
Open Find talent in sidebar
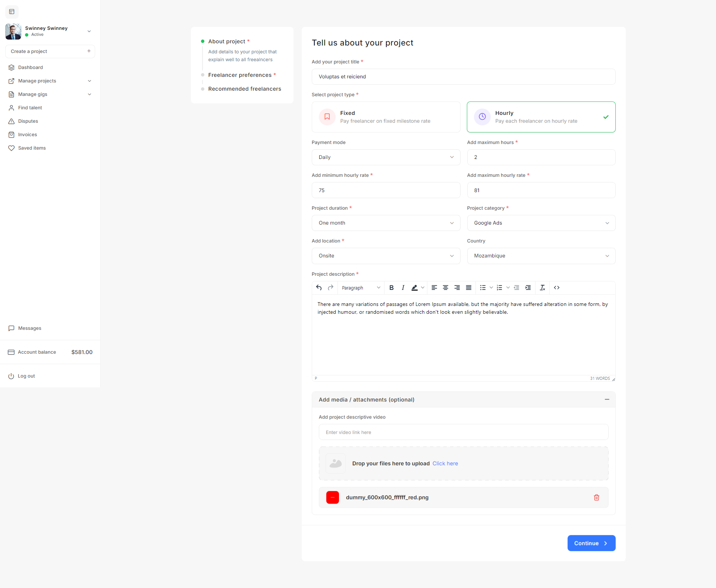pyautogui.click(x=30, y=108)
